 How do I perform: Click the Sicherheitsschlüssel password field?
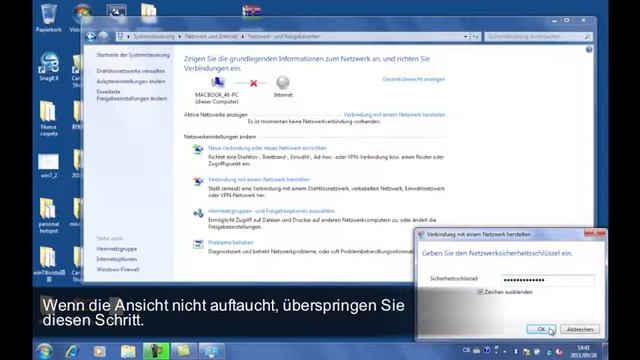pos(547,280)
